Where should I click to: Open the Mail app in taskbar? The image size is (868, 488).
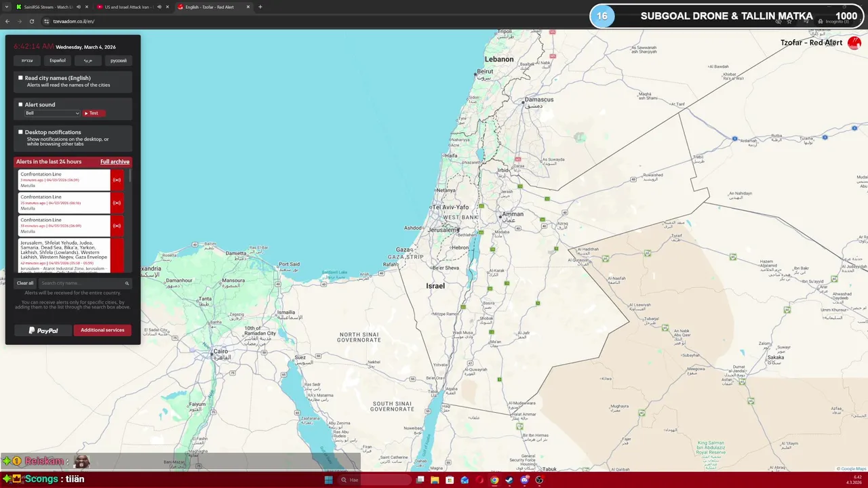(x=465, y=480)
